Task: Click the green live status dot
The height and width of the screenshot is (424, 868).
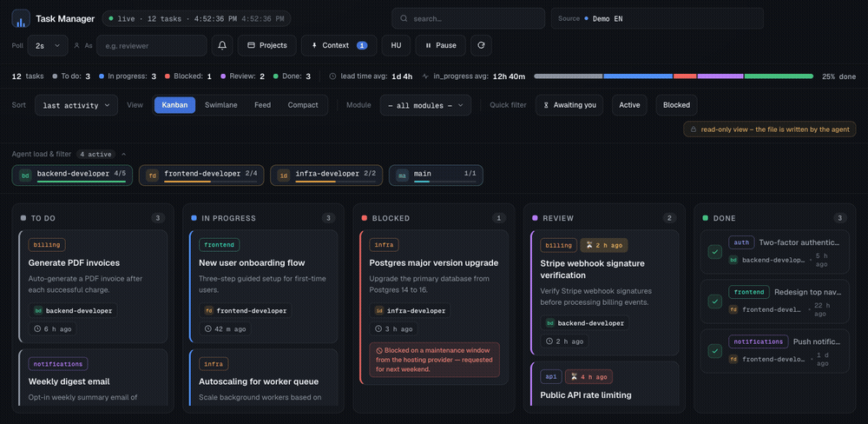Action: (111, 19)
